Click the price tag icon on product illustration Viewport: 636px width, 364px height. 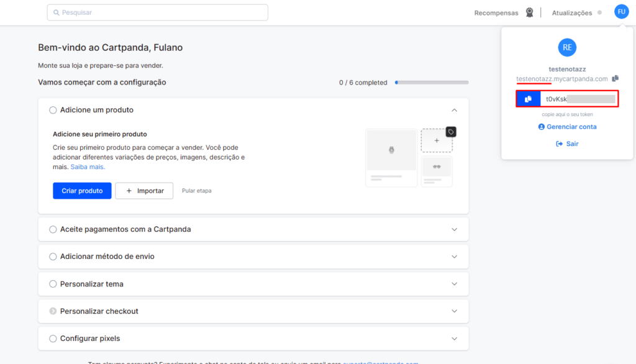tap(451, 132)
